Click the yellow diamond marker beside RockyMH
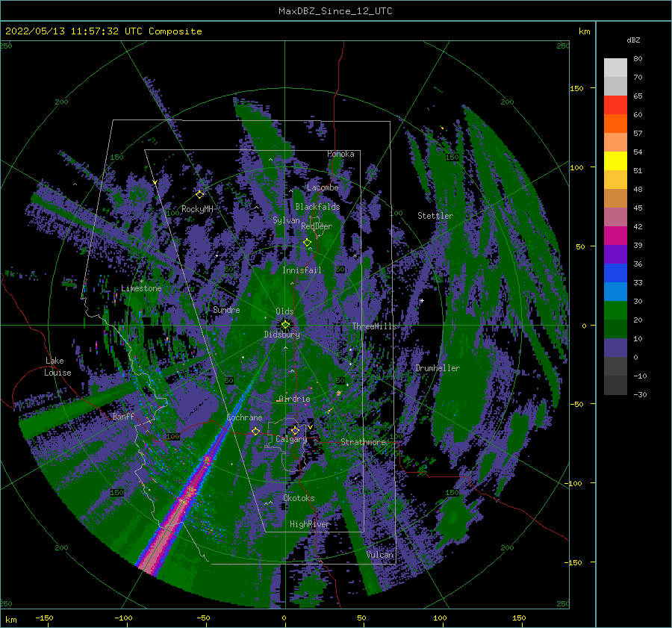The width and height of the screenshot is (672, 628). [199, 195]
